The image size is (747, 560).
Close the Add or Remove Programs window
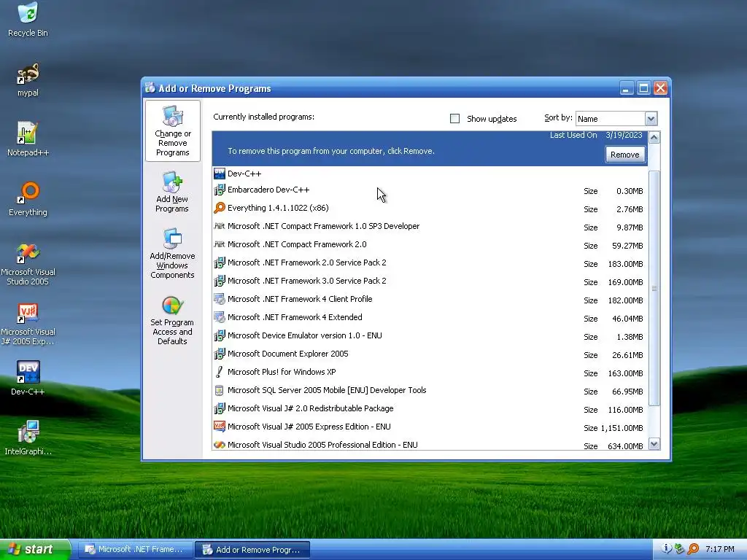pos(660,88)
